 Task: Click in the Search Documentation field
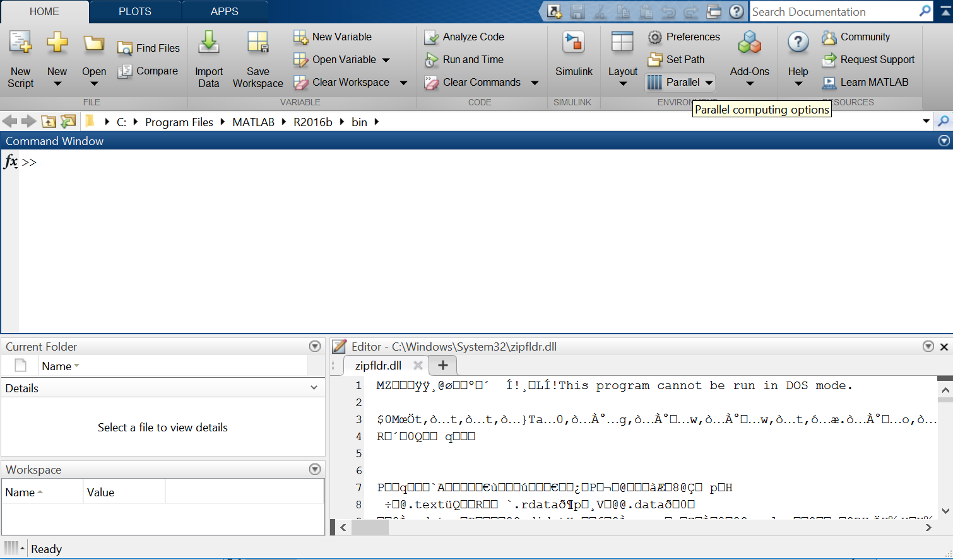[x=833, y=11]
